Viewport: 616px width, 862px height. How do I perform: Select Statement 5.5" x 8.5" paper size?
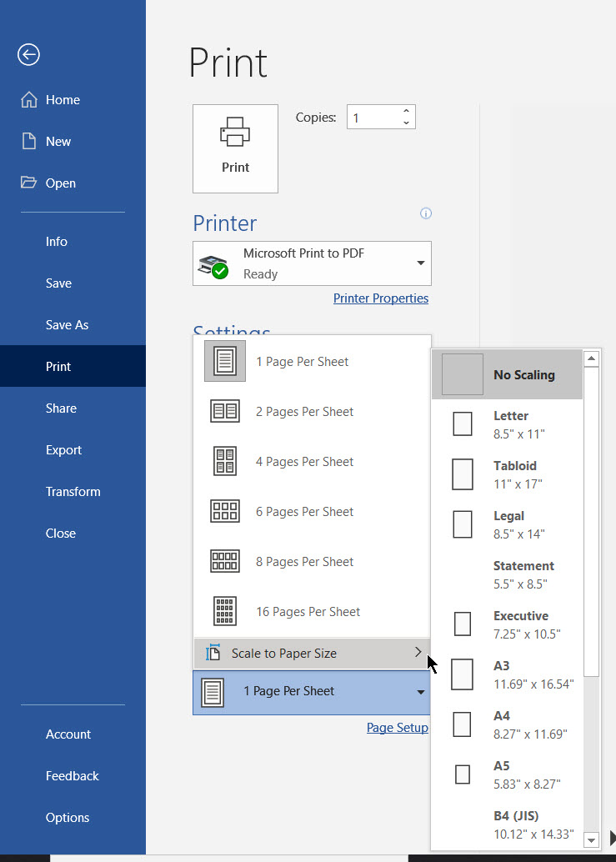(507, 574)
